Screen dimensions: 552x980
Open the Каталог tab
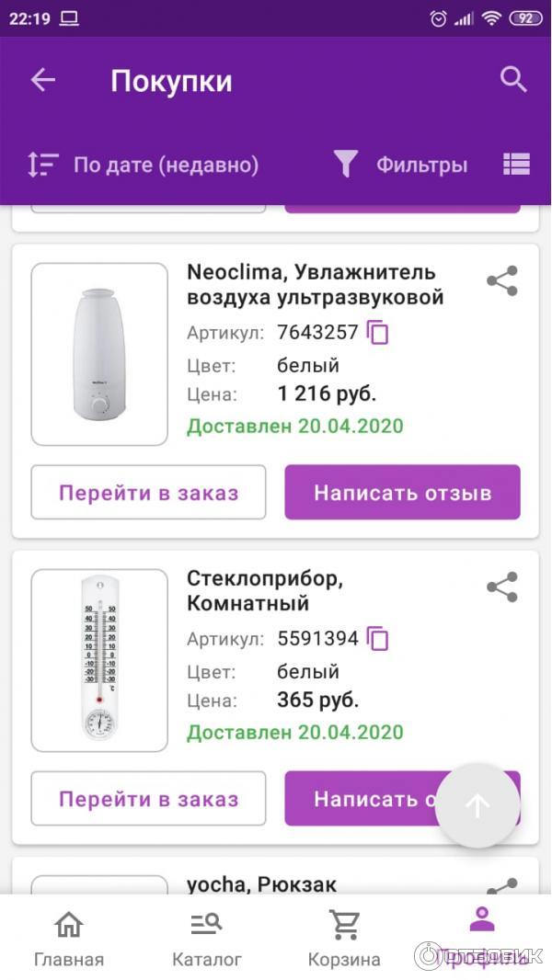pyautogui.click(x=207, y=938)
